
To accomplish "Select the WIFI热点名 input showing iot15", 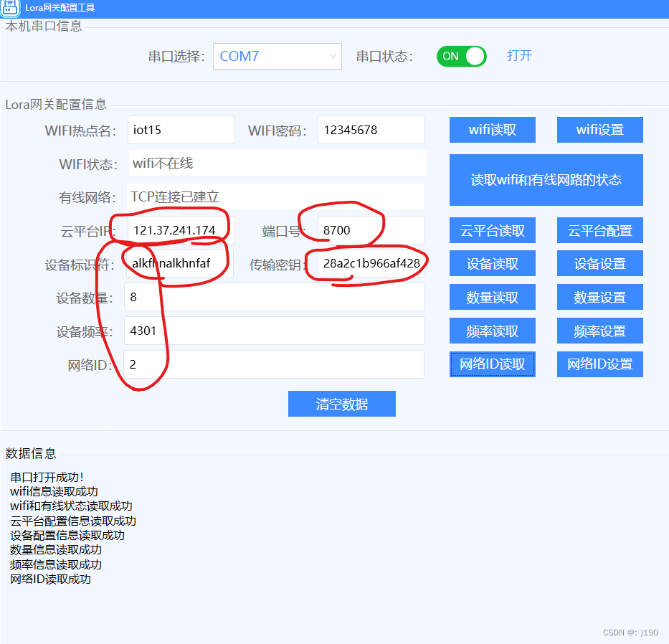I will click(181, 130).
